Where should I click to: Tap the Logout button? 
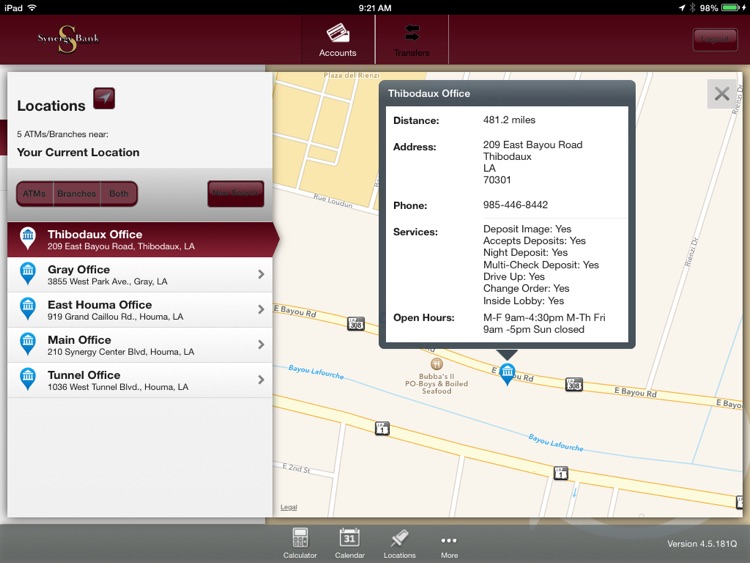(715, 39)
